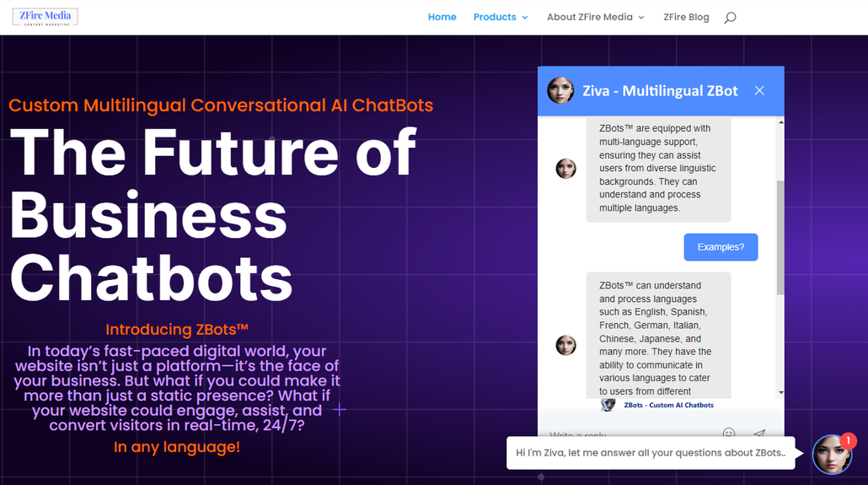
Task: Click the emoji picker icon
Action: tap(729, 433)
